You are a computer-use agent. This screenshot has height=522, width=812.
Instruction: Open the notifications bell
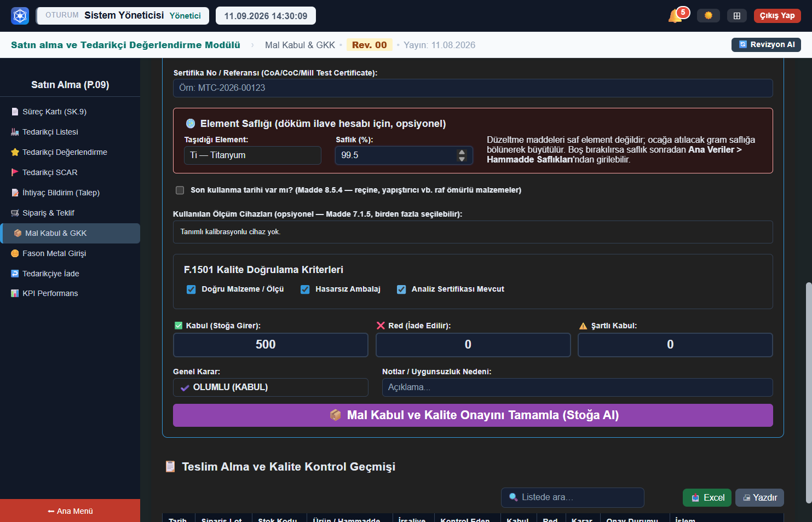[x=676, y=15]
